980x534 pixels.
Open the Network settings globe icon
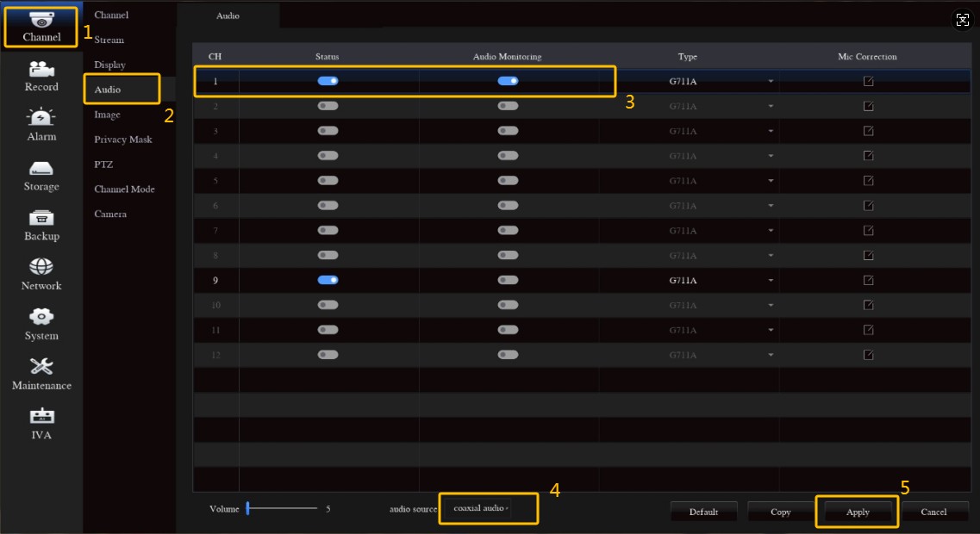pyautogui.click(x=41, y=267)
